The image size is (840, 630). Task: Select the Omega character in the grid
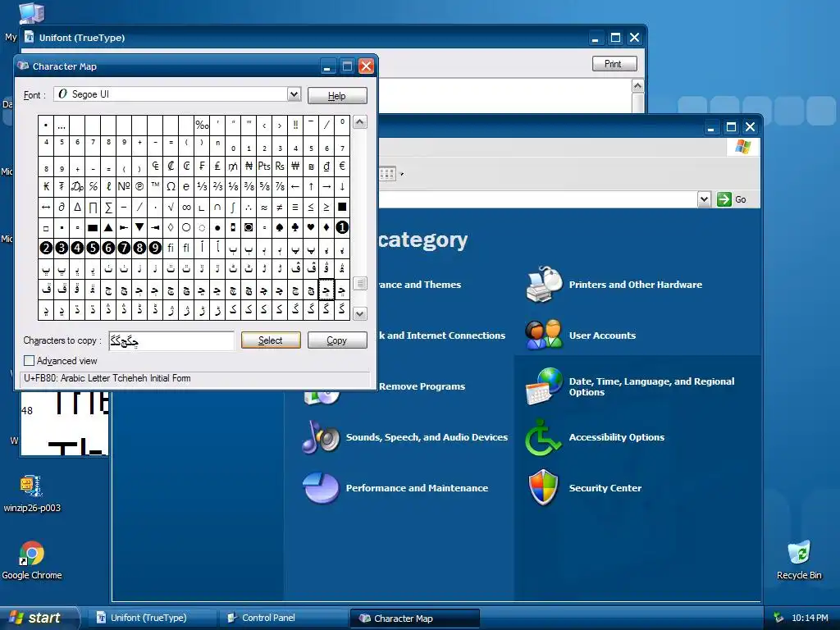point(171,186)
